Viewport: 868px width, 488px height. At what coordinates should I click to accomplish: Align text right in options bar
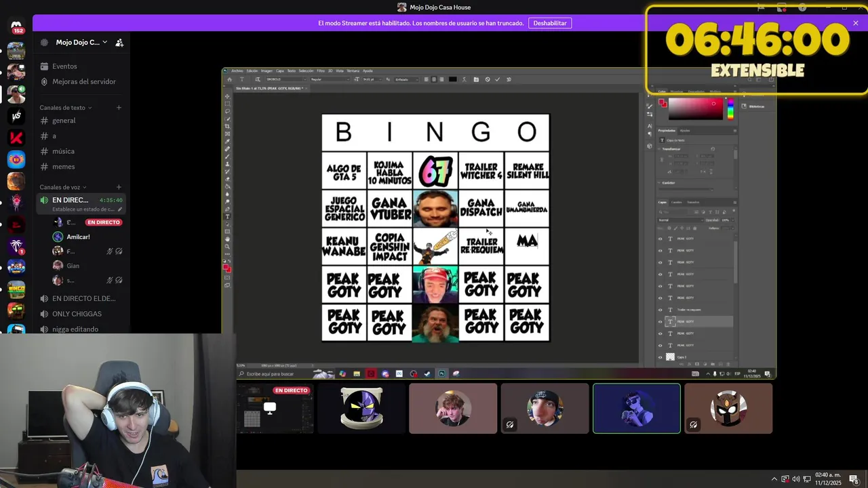click(x=441, y=79)
